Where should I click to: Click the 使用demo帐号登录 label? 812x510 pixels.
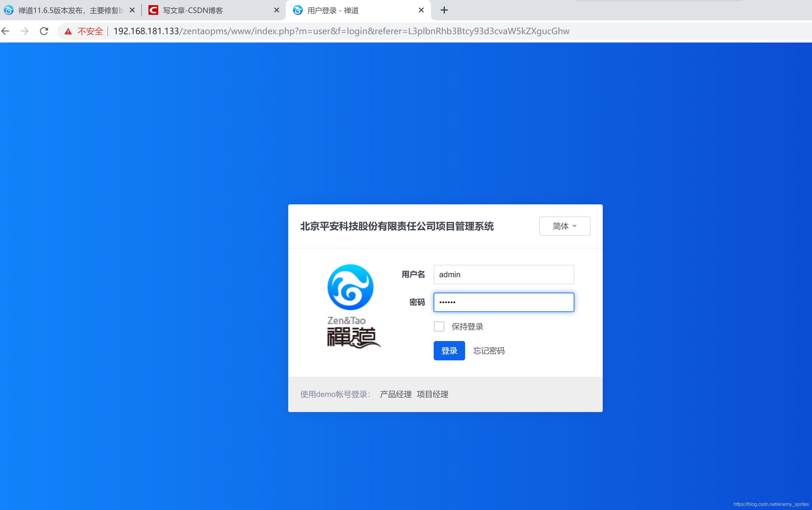pyautogui.click(x=335, y=394)
